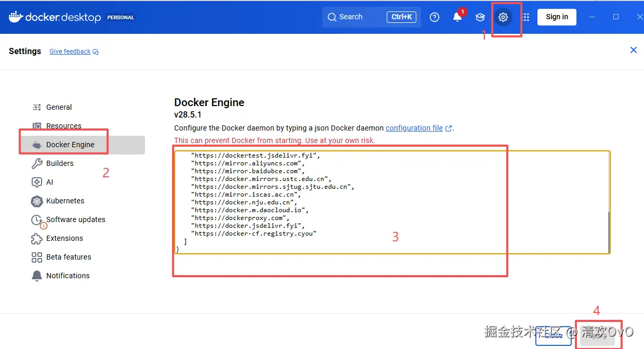The image size is (644, 349).
Task: Click the docker.jsdelivr.fyi line in editor
Action: click(x=247, y=226)
